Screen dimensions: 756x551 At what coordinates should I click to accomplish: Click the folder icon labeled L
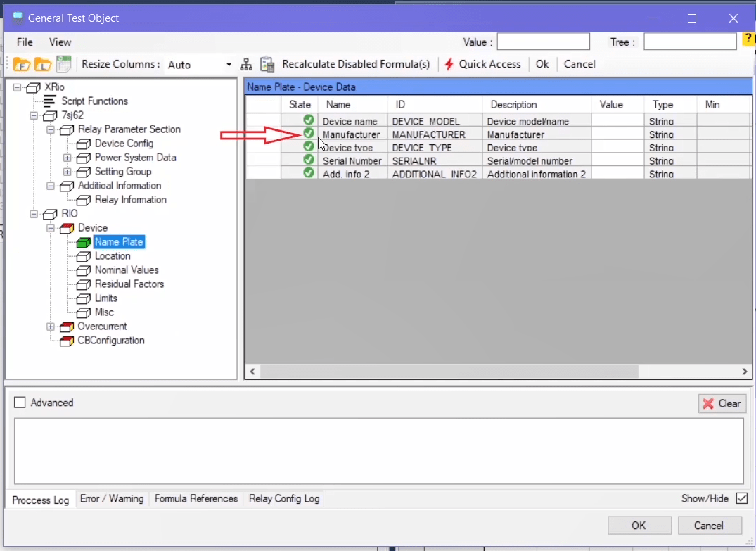point(42,64)
